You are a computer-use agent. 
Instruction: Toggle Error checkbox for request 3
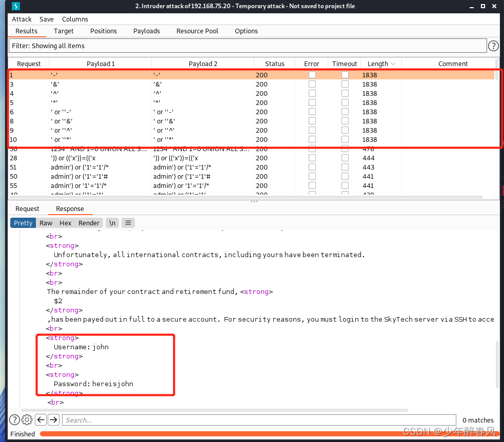(x=312, y=84)
